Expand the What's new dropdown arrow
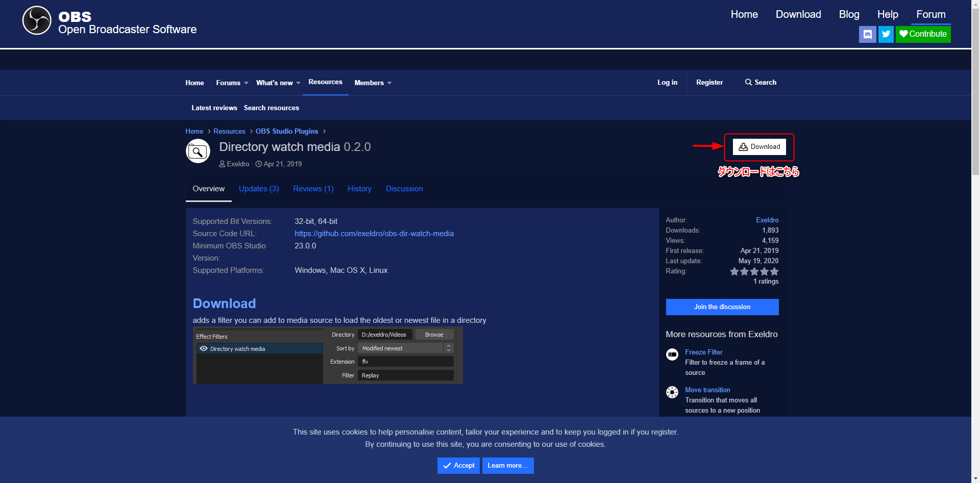Screen dimensions: 980x483 299,83
